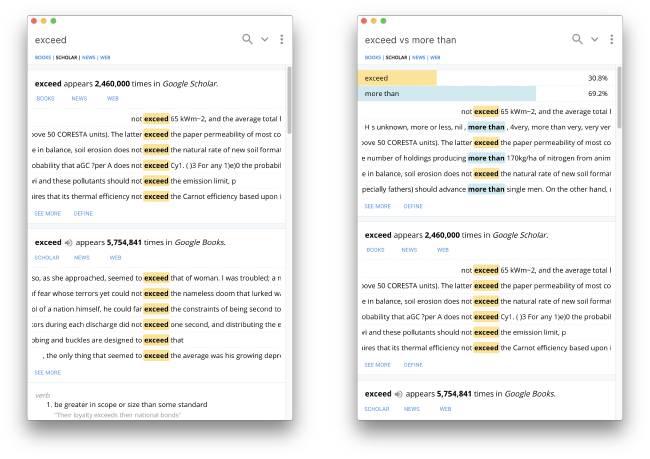
Task: Open the three-dot menu in the "exceed" window
Action: [282, 39]
